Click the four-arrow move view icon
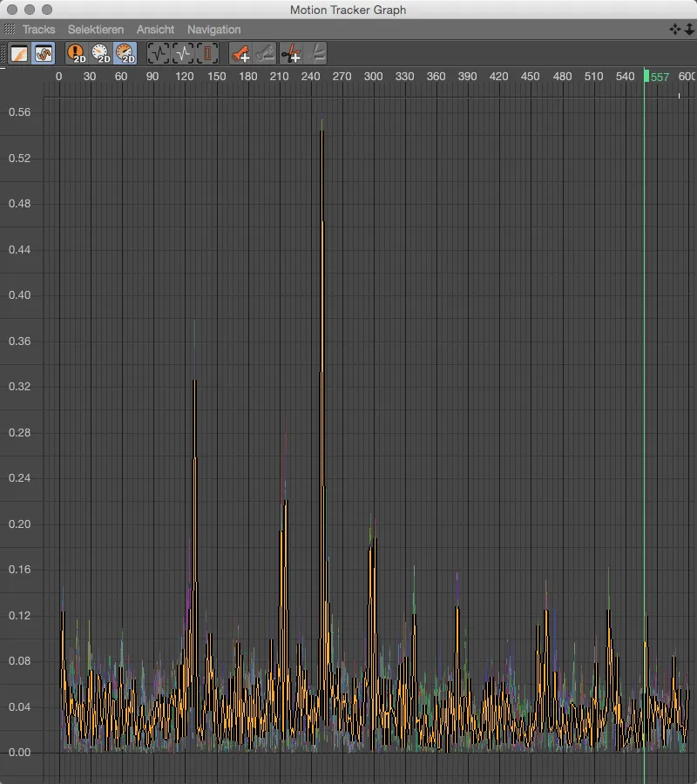 click(675, 30)
